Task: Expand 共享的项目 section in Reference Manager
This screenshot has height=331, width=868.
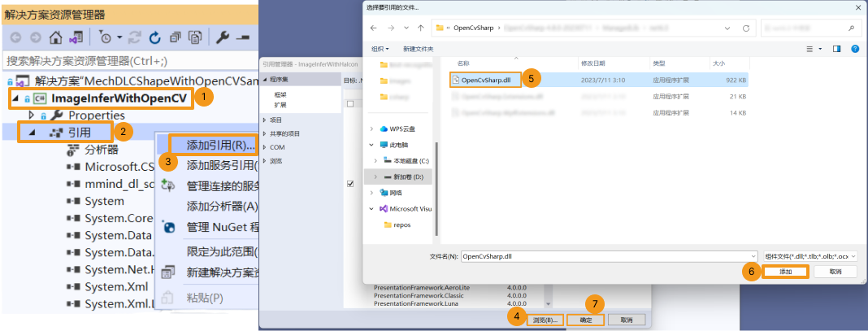Action: 265,133
